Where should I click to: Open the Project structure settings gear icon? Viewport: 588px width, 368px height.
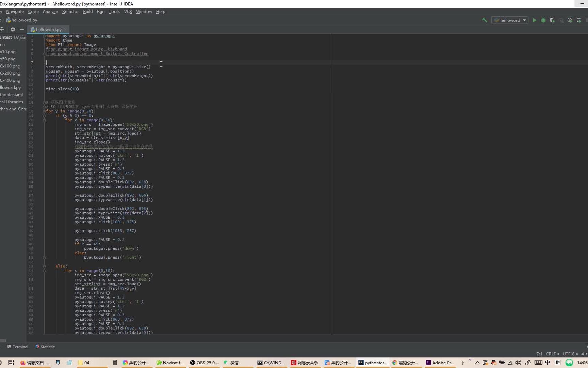tap(13, 30)
